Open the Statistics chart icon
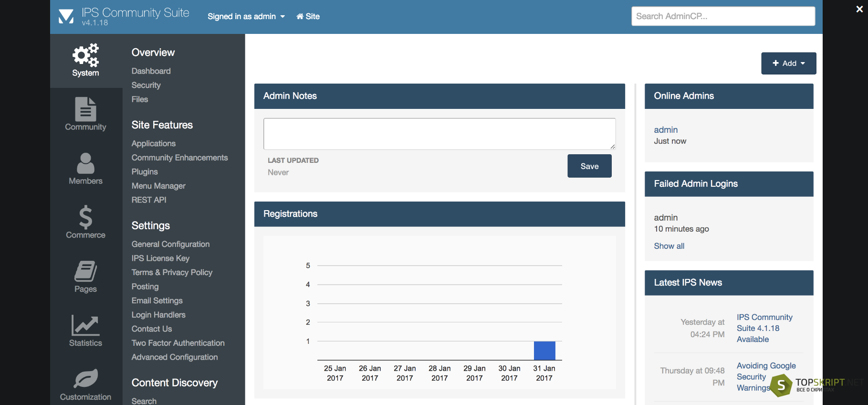 (x=86, y=325)
